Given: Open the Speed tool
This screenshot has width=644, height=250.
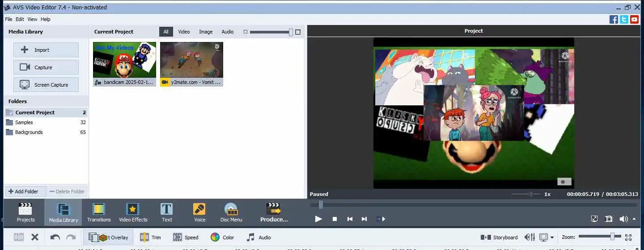Looking at the screenshot, I should pos(186,237).
